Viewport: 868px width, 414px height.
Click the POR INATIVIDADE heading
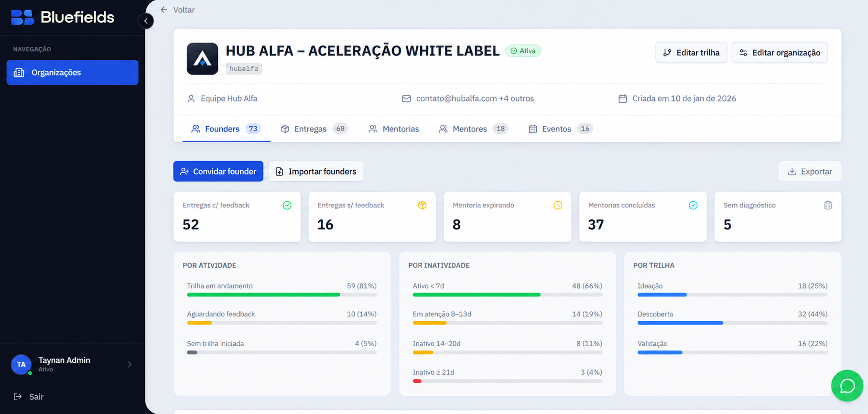439,265
